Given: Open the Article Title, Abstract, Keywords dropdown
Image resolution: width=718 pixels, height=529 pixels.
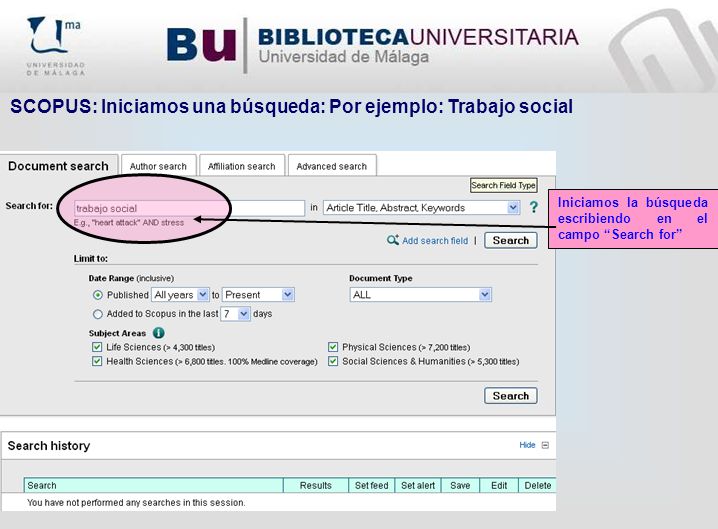Looking at the screenshot, I should tap(421, 208).
